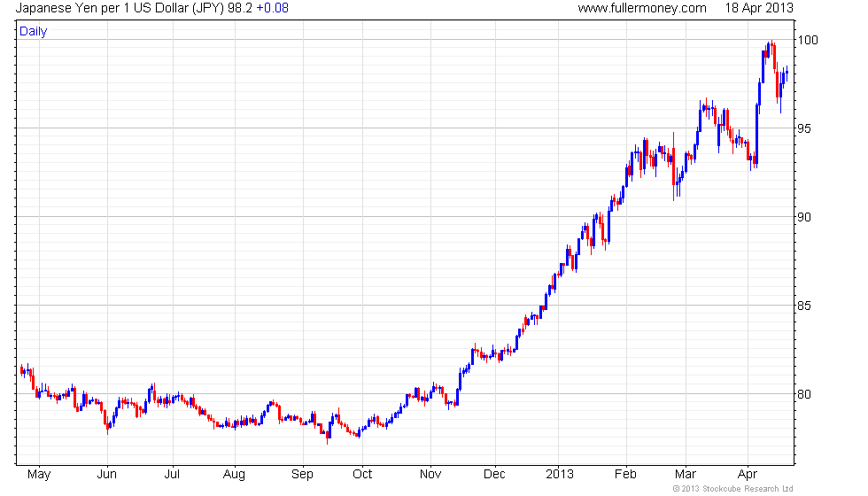Click the daily change '+0.08'
868x496 pixels.
pos(273,8)
